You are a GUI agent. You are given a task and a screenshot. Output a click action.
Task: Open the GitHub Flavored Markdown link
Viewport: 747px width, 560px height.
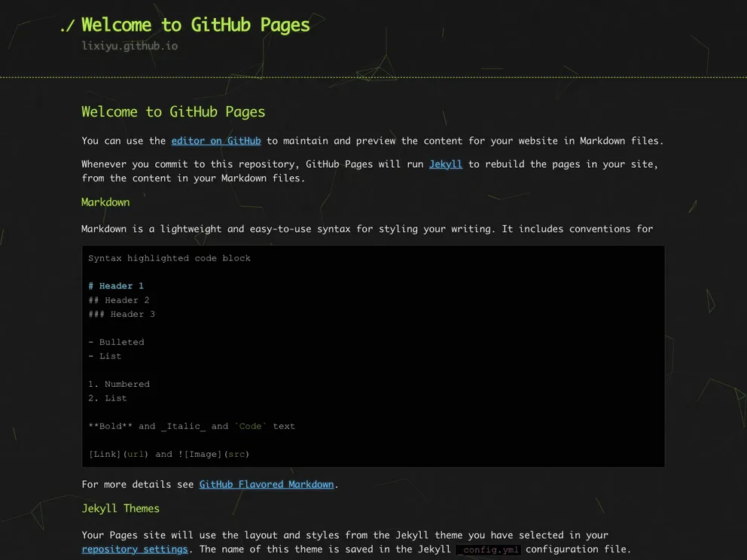click(266, 485)
